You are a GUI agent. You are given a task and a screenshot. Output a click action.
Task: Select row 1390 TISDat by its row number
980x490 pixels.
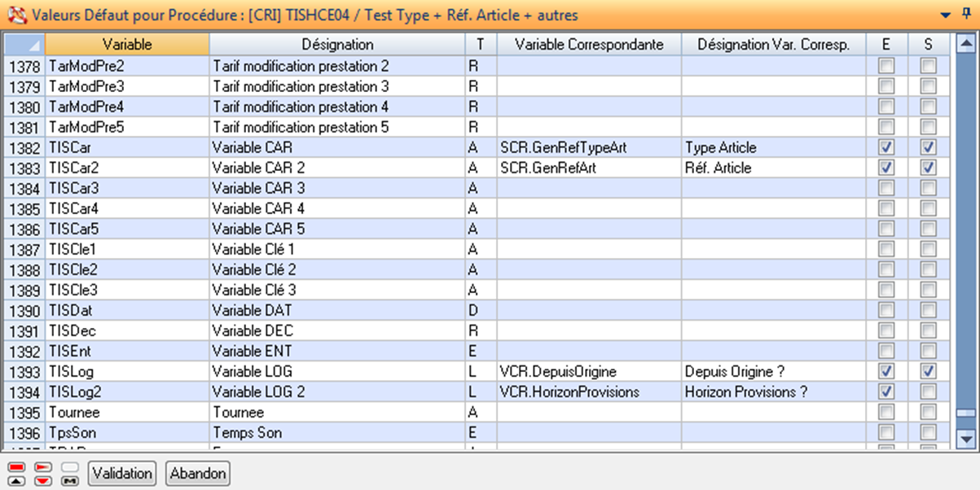[24, 310]
